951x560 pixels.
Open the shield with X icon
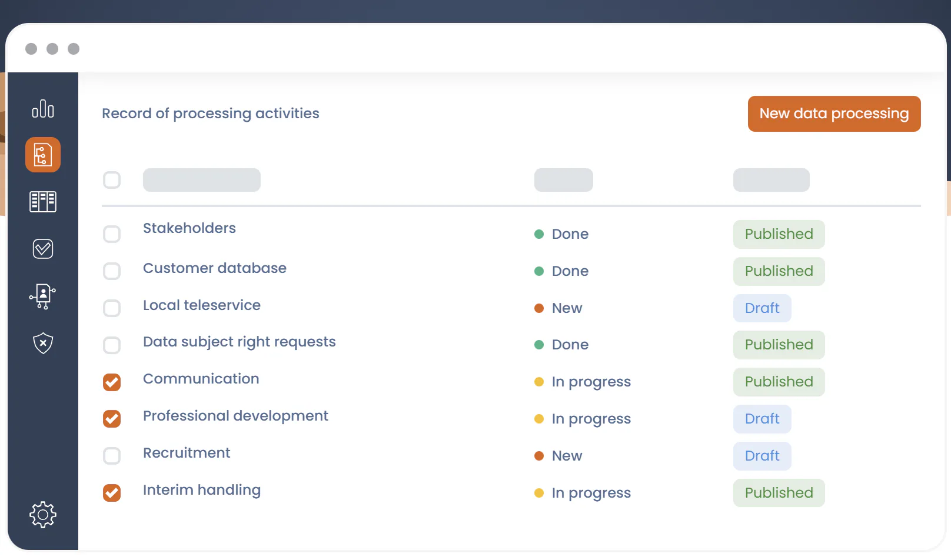43,343
